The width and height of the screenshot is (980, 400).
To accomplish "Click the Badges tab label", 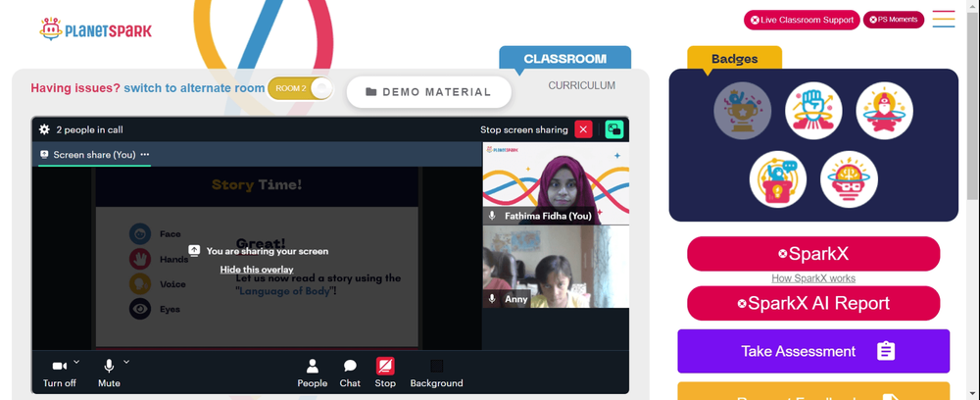I will 734,59.
